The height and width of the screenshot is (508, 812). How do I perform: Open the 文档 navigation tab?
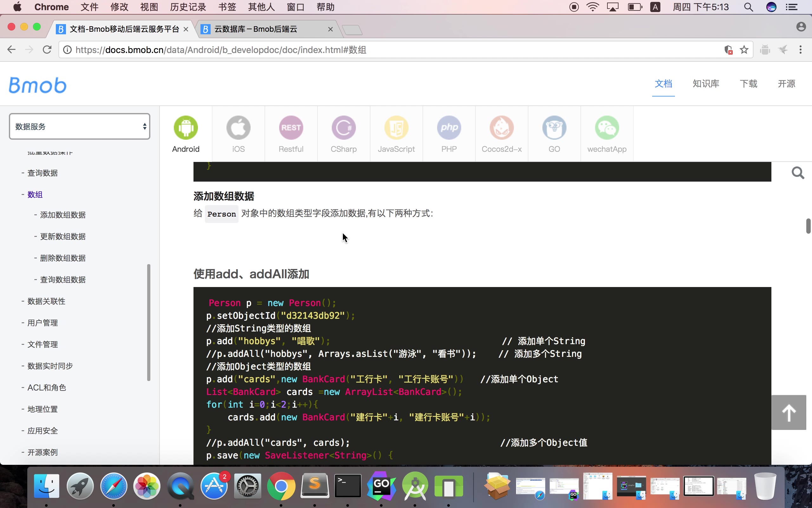[x=663, y=84]
